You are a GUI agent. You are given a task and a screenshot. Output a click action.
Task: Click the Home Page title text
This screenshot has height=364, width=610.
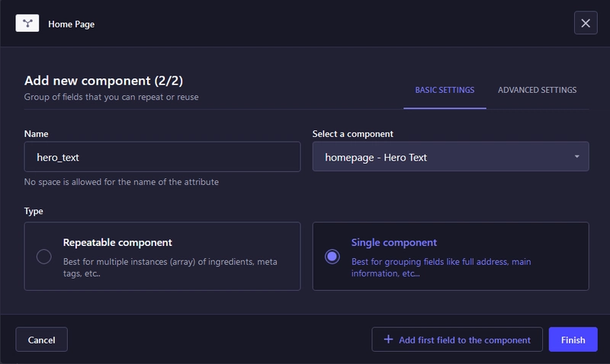(71, 24)
